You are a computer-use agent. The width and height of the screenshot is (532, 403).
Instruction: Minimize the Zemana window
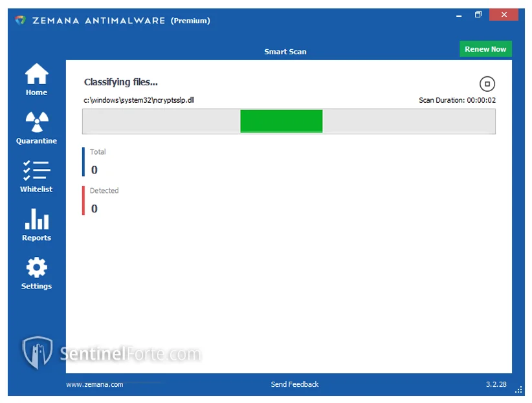click(x=459, y=16)
